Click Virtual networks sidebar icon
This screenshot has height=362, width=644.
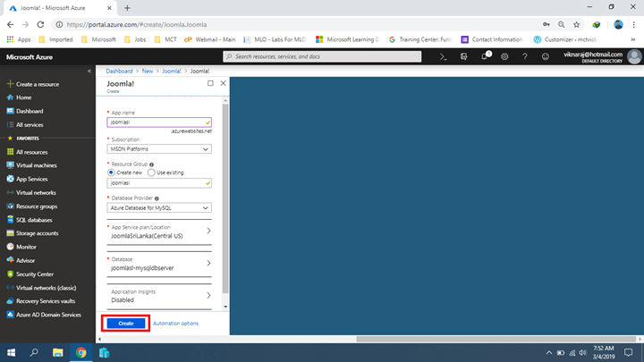10,192
